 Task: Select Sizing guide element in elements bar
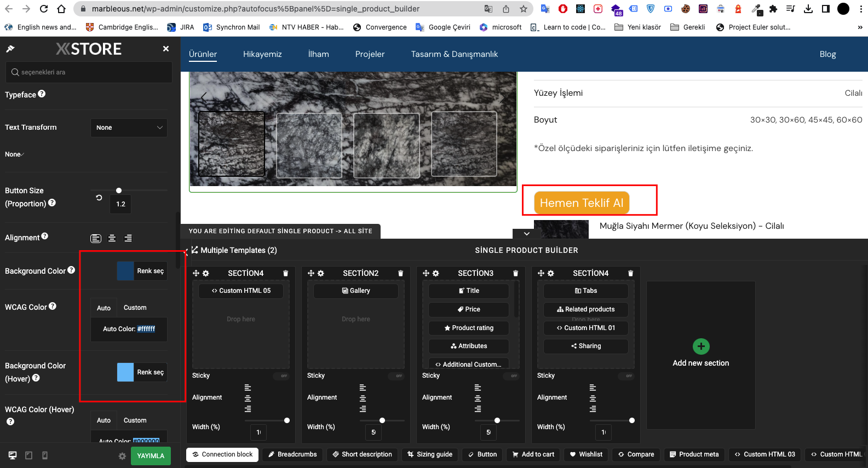[x=430, y=454]
